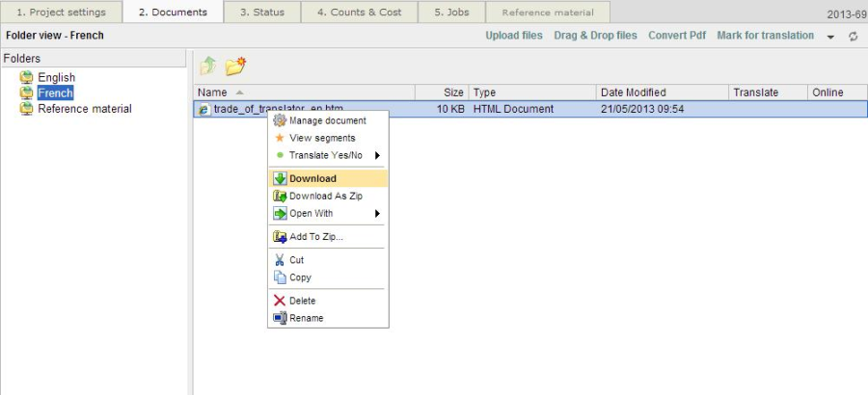Click the Upload files link
Image resolution: width=868 pixels, height=395 pixels.
[x=513, y=36]
